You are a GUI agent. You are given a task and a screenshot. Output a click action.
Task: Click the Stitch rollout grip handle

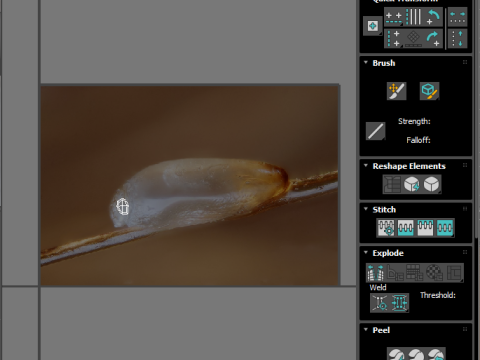[465, 209]
